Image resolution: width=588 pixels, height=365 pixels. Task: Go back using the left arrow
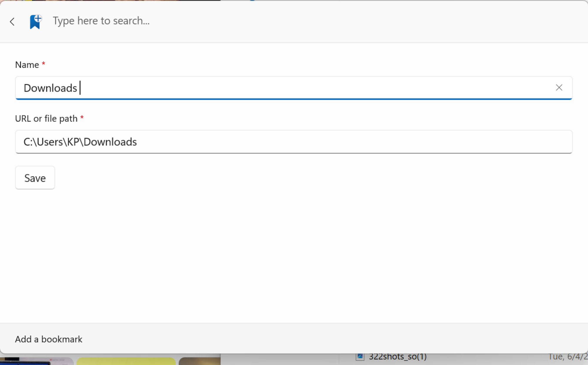pyautogui.click(x=12, y=21)
